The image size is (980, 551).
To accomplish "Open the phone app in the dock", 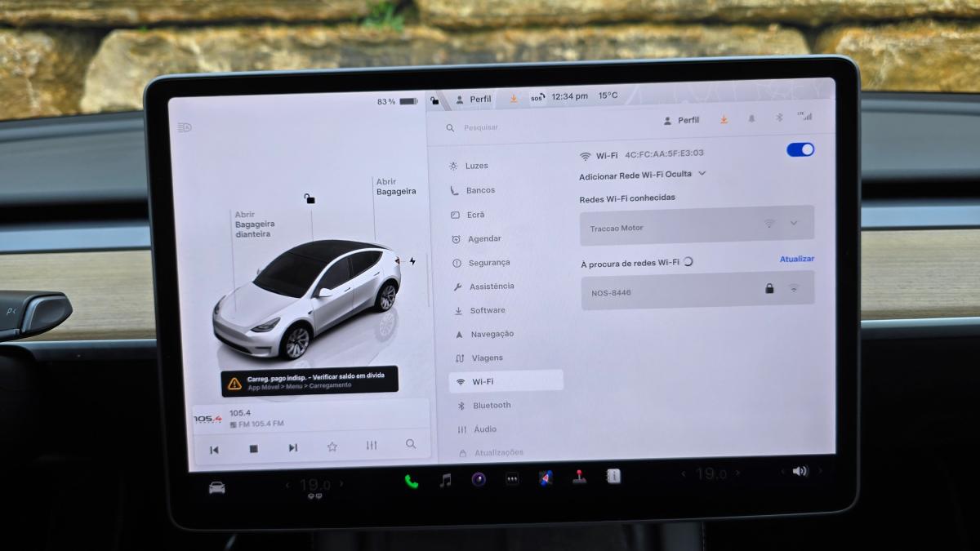I will click(x=411, y=481).
